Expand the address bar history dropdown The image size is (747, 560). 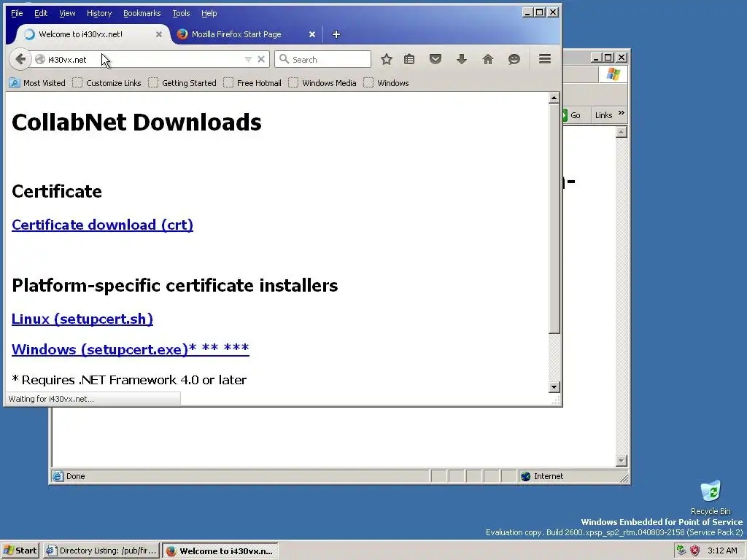[x=248, y=59]
